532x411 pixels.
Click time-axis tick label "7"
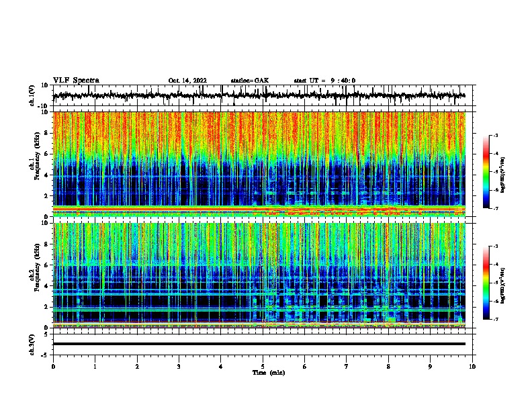tap(347, 367)
